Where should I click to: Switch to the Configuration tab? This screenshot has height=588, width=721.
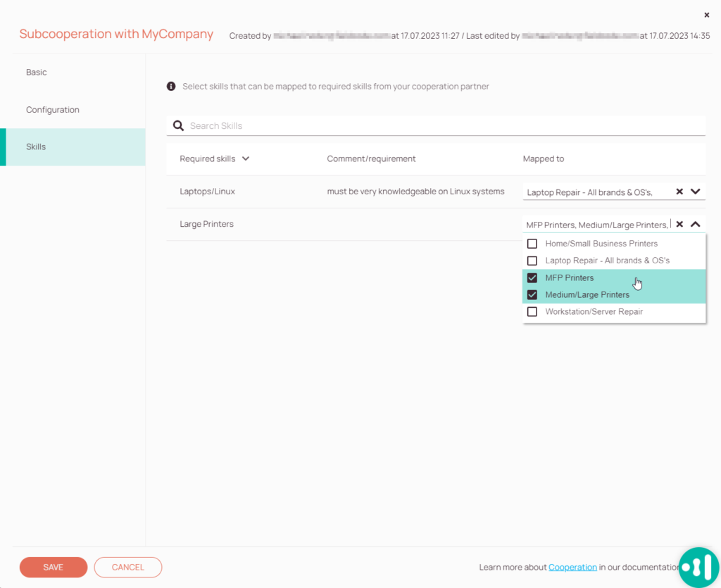[52, 109]
